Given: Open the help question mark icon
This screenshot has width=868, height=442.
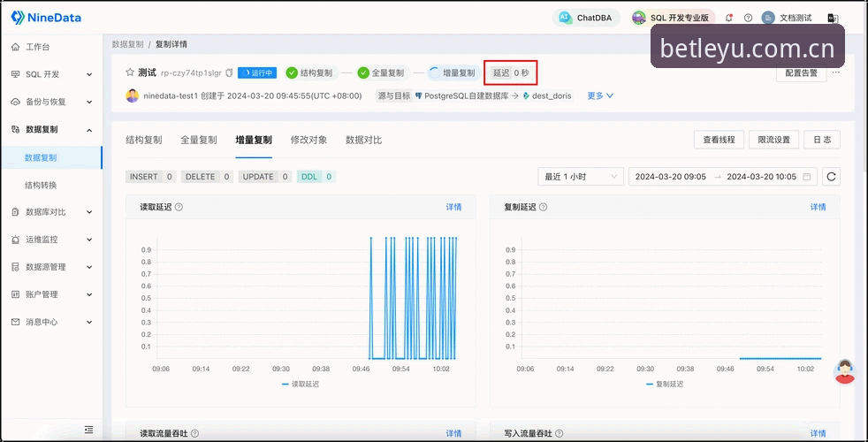Looking at the screenshot, I should tap(748, 18).
